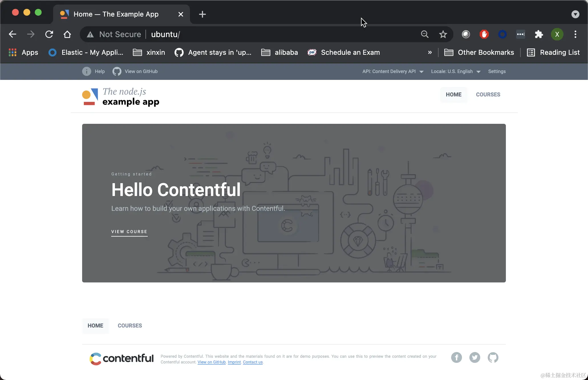588x380 pixels.
Task: Click the Twitter icon in footer
Action: (475, 357)
